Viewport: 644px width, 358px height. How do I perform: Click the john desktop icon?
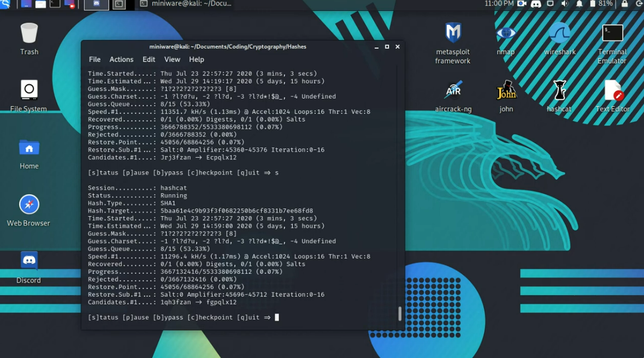pos(506,91)
